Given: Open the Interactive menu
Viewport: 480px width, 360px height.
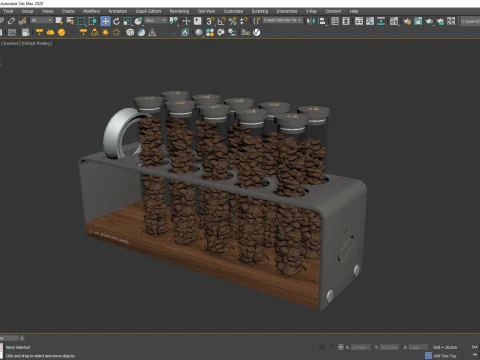Looking at the screenshot, I should point(287,11).
